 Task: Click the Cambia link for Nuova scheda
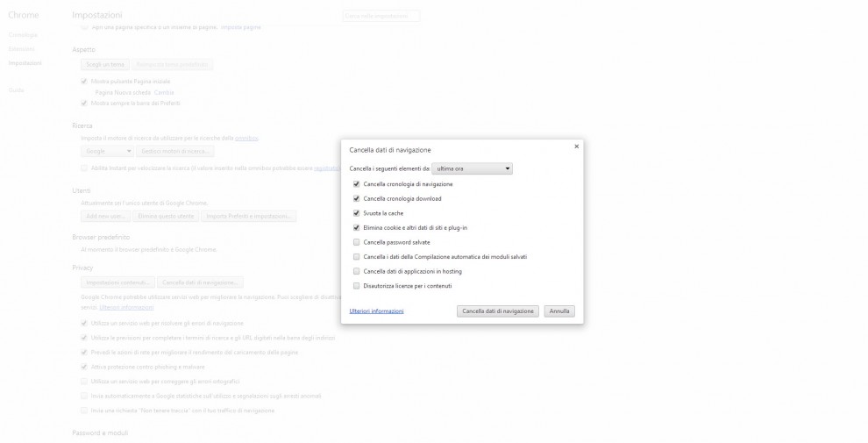tap(164, 92)
